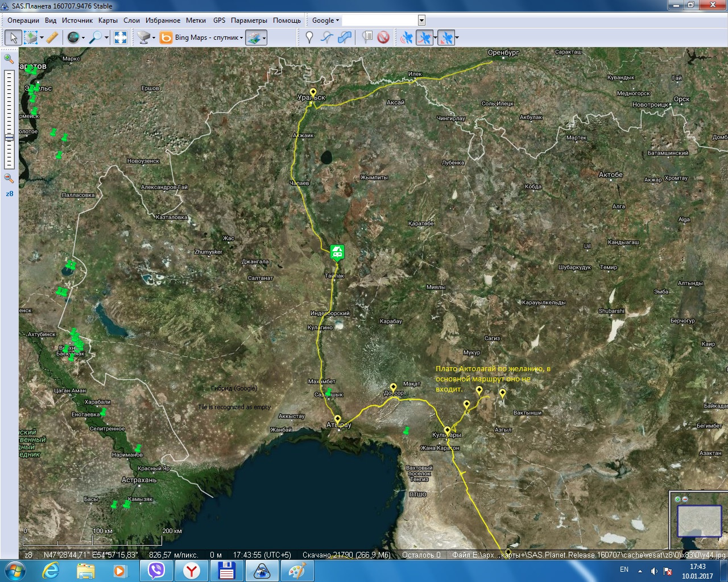Choose the add path tool
The width and height of the screenshot is (728, 582).
coord(326,38)
